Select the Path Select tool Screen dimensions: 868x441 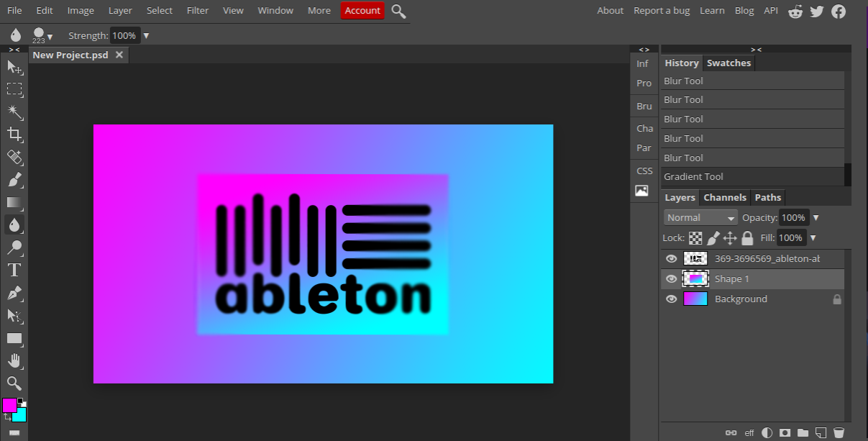(14, 315)
